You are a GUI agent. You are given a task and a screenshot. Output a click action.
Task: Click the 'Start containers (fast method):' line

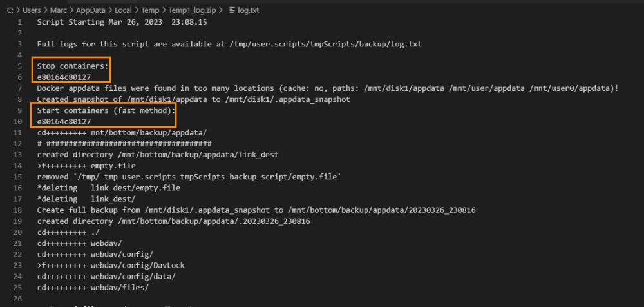[106, 110]
